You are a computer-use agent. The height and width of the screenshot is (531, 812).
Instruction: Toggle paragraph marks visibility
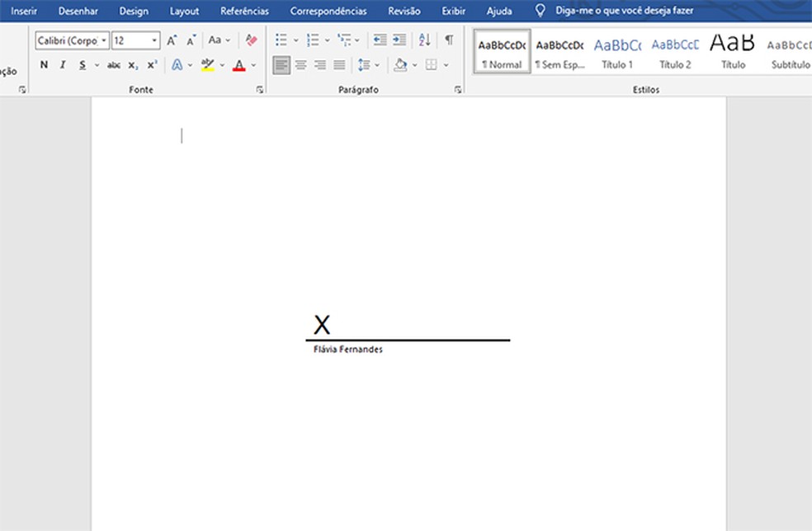(448, 40)
